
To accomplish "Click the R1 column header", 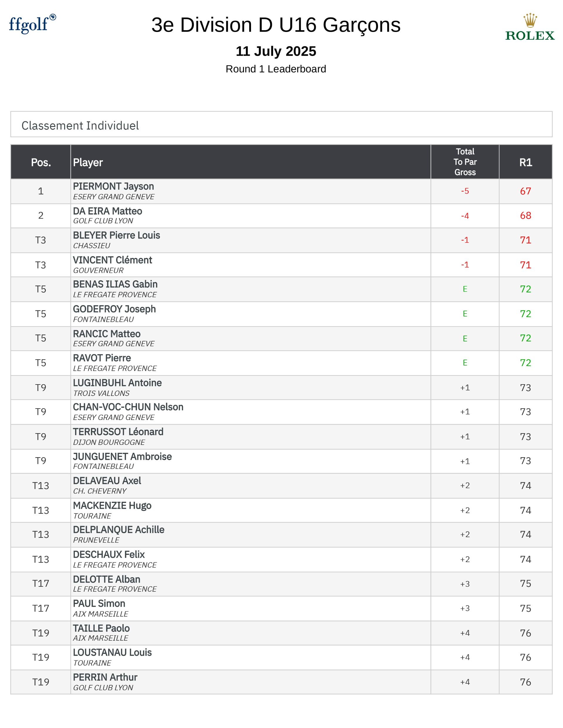I will coord(525,162).
